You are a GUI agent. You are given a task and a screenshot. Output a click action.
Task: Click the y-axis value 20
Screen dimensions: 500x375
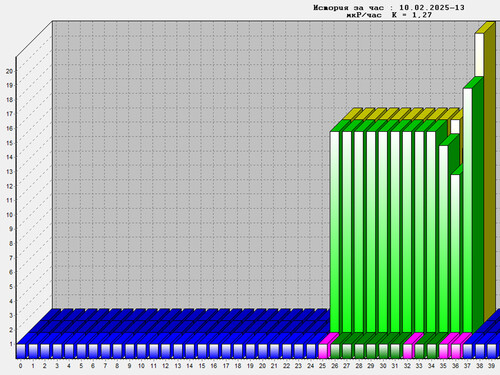(x=9, y=71)
